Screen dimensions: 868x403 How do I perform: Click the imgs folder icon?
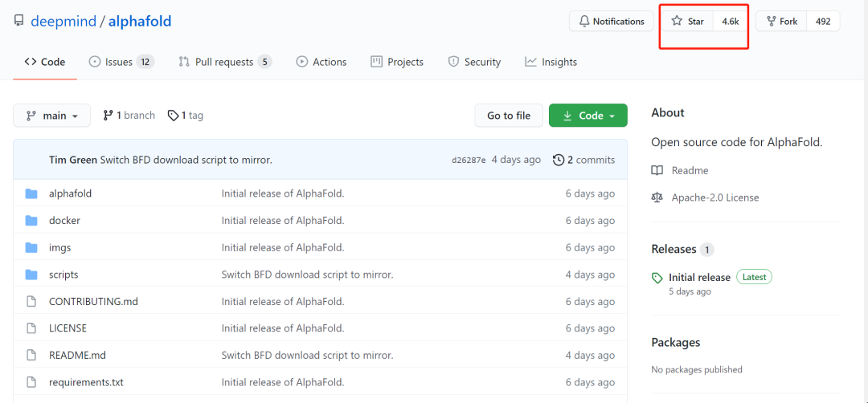tap(31, 247)
